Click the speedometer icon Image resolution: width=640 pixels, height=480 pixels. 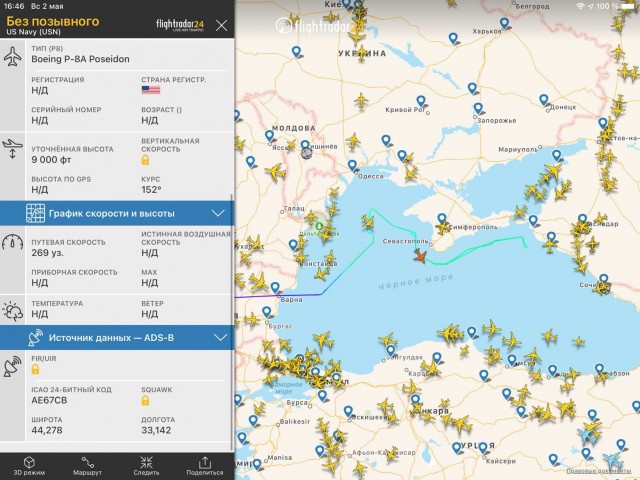point(12,242)
